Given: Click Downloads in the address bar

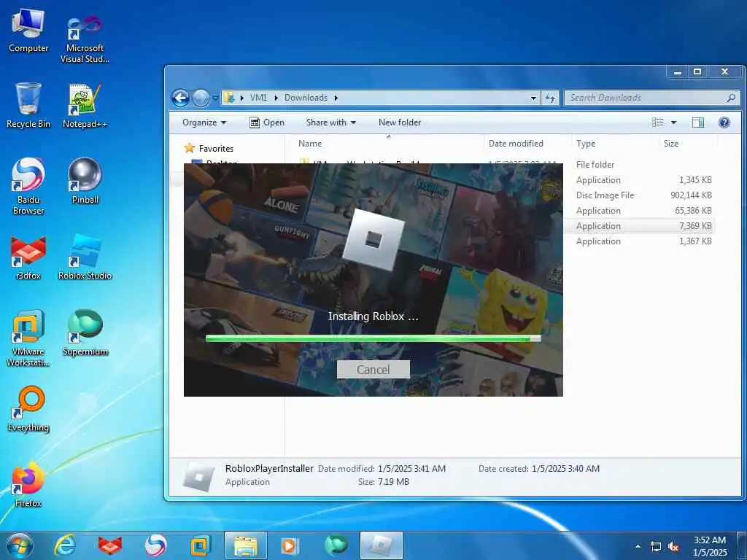Looking at the screenshot, I should pos(306,98).
